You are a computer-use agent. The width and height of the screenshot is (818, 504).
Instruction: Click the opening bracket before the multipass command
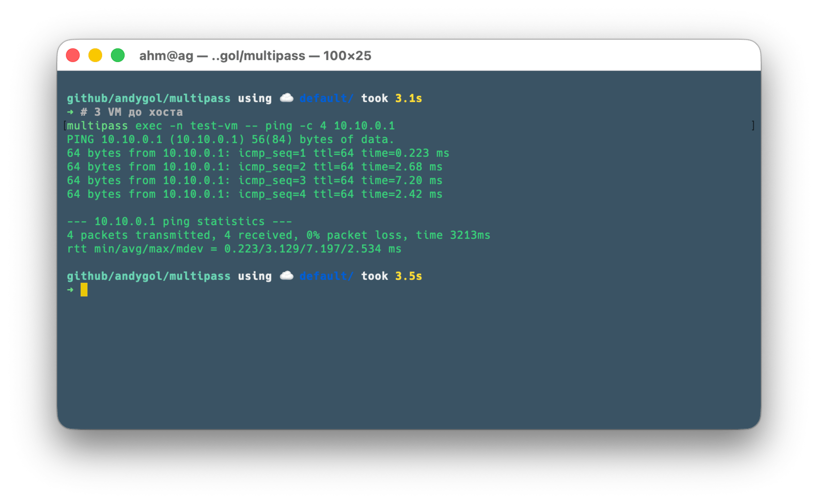coord(65,126)
